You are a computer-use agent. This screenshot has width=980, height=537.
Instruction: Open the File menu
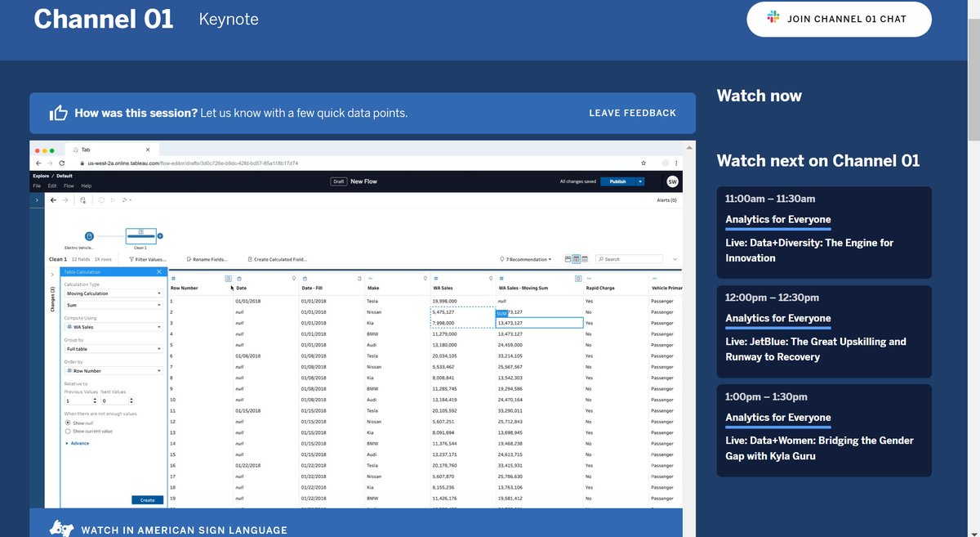[36, 186]
